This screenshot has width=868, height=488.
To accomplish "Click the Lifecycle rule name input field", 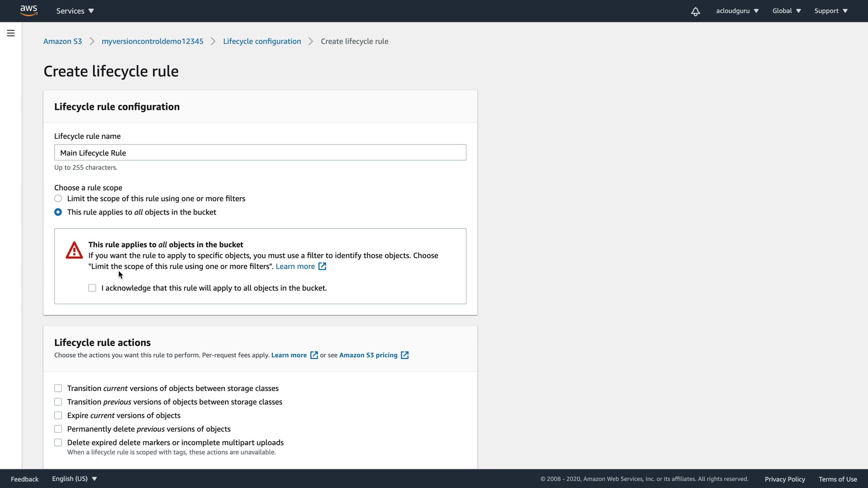I will (x=260, y=153).
